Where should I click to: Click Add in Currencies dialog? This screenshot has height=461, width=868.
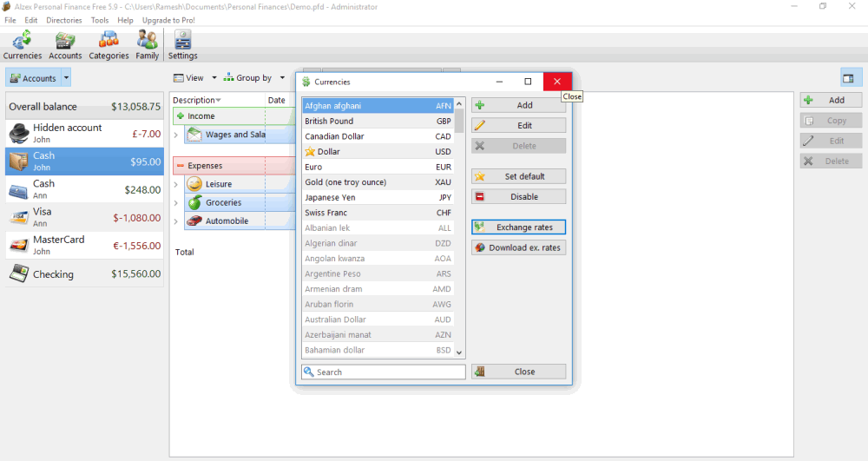[x=519, y=105]
